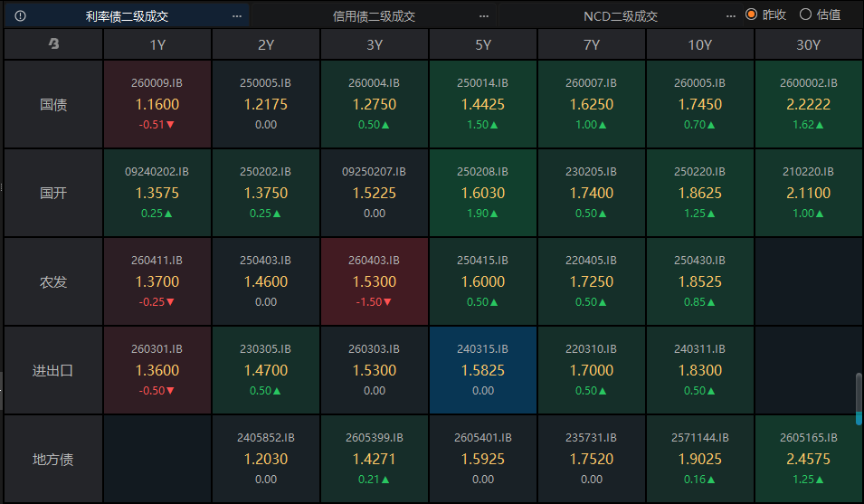Select the 估值 radio button
864x504 pixels.
[x=805, y=14]
